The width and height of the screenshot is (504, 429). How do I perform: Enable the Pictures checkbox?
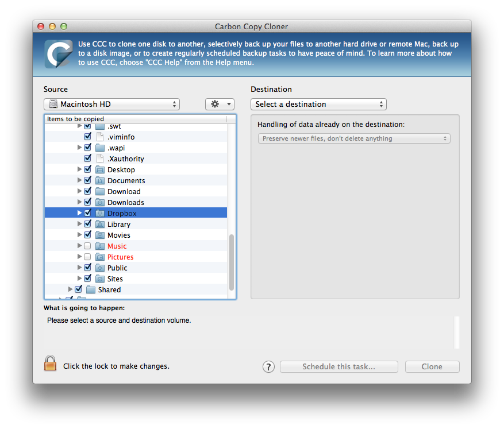[x=87, y=257]
